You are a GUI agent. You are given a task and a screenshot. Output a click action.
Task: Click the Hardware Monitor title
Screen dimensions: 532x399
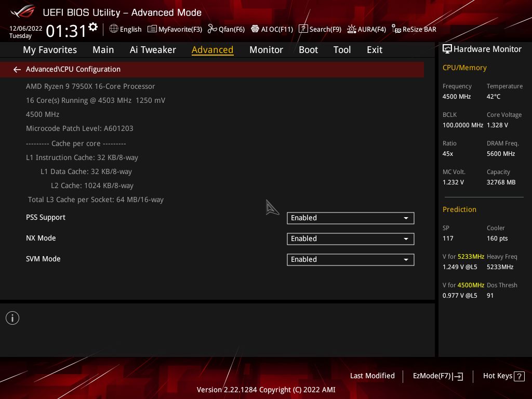[487, 49]
